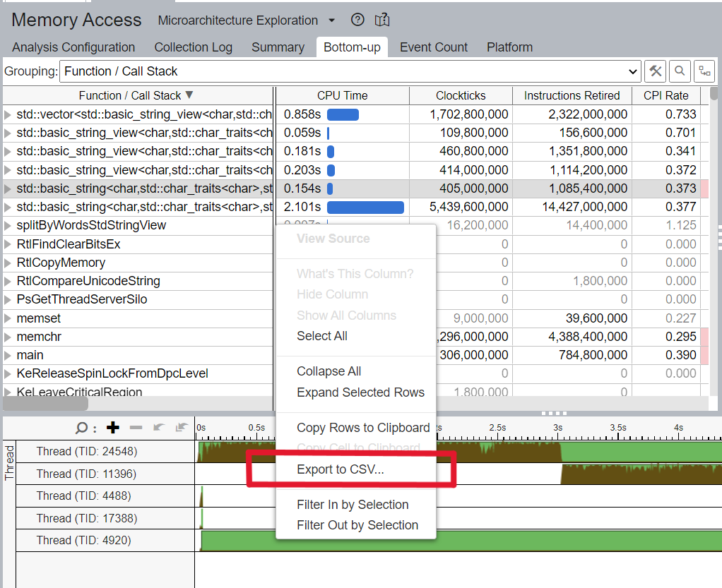Expand the memchr function row
722x588 pixels.
coord(7,337)
